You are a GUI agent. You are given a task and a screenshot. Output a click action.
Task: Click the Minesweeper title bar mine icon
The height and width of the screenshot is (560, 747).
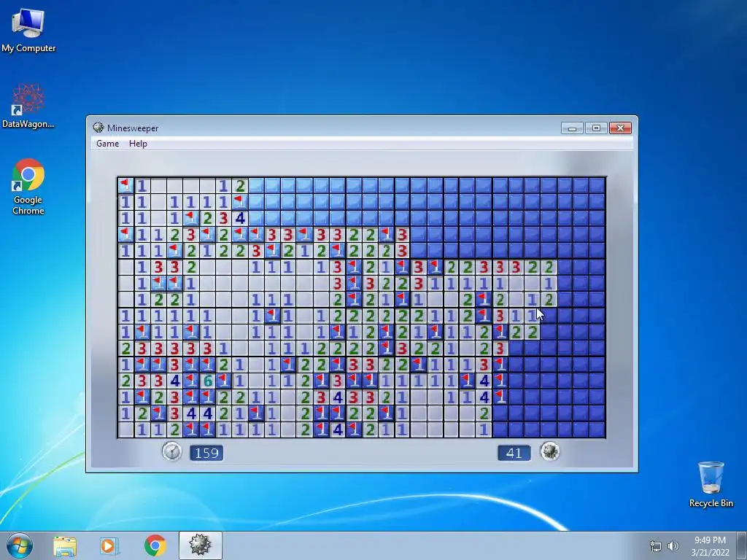(98, 128)
